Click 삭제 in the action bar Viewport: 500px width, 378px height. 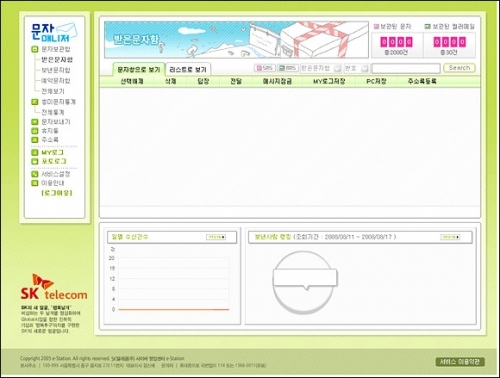170,81
